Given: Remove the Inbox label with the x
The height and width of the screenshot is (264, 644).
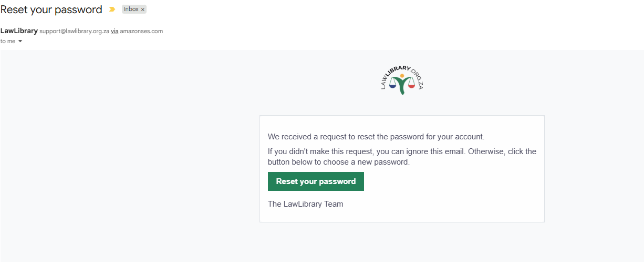Looking at the screenshot, I should click(143, 9).
